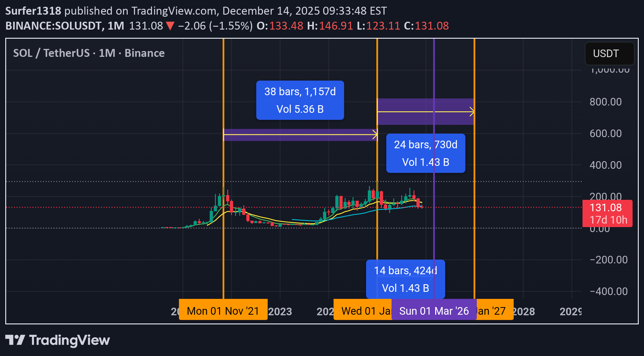Select the '38 bars, 1,157d' info label
644x356 pixels.
click(x=300, y=100)
